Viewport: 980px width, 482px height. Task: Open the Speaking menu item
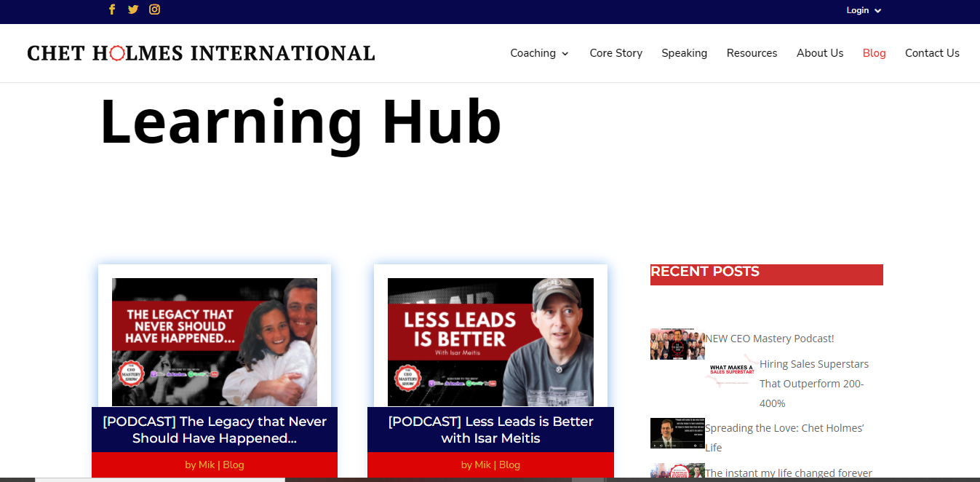coord(684,53)
